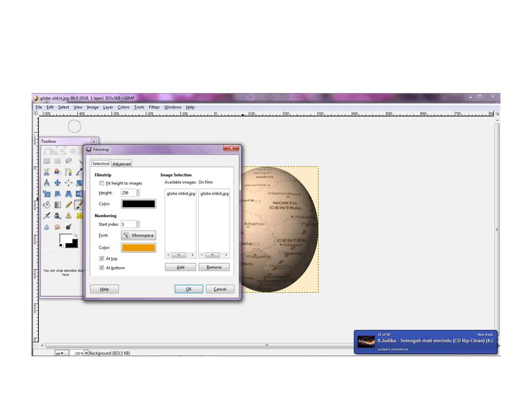Confirm Filmstrip with OK button
The height and width of the screenshot is (399, 532).
[188, 289]
